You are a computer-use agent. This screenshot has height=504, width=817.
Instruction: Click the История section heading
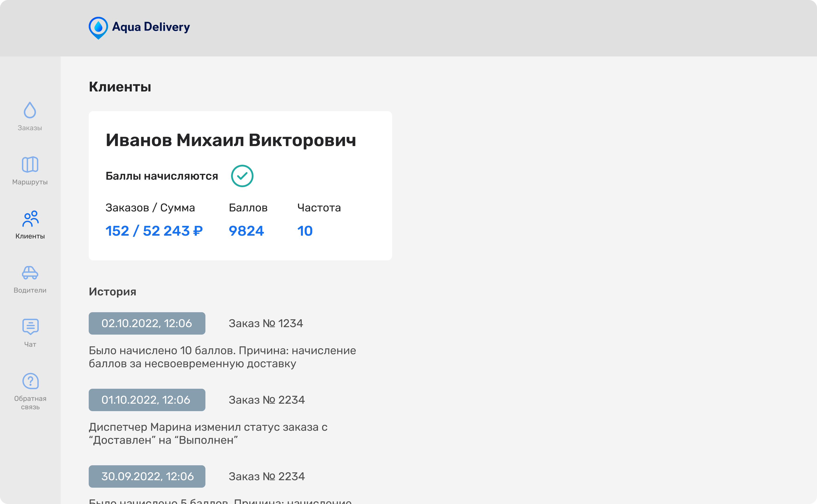click(x=112, y=292)
